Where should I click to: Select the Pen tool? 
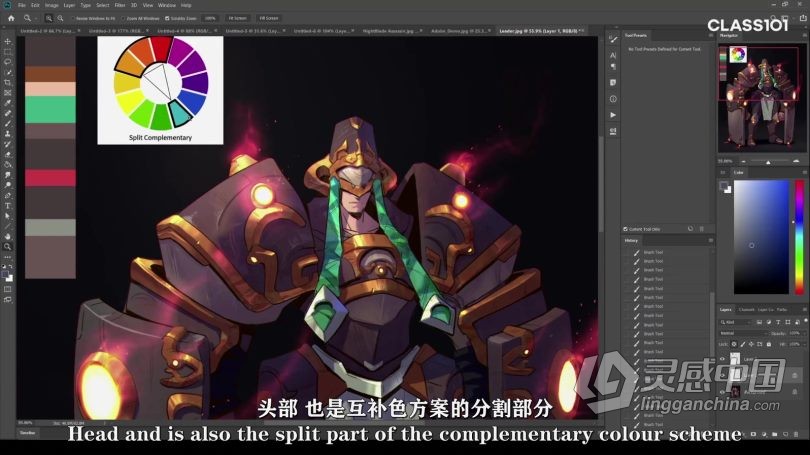[7, 196]
